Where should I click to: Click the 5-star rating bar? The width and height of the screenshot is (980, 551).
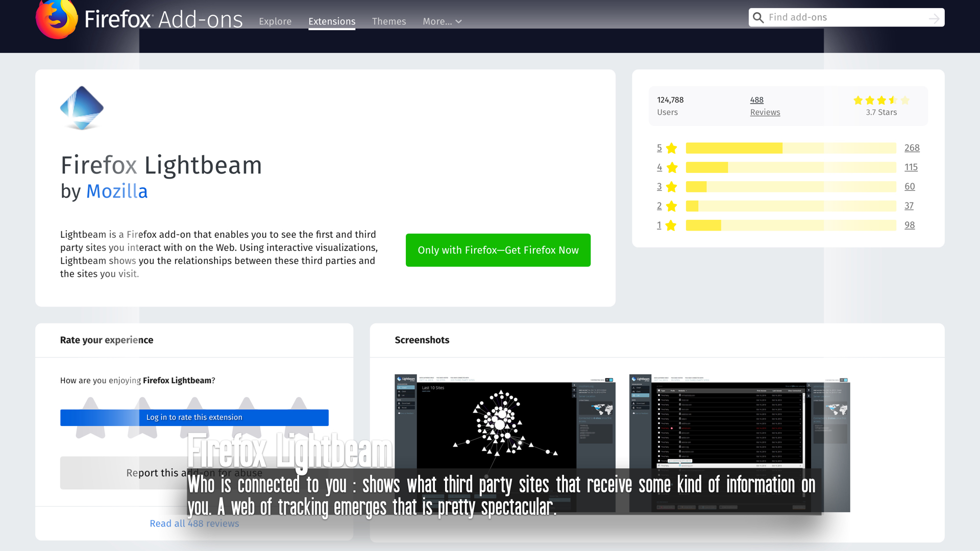791,148
